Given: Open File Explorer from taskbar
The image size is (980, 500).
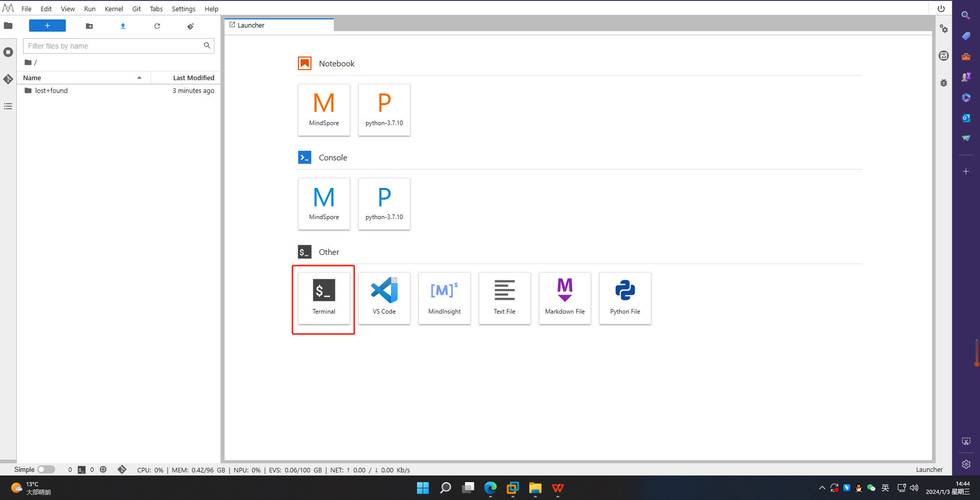Looking at the screenshot, I should click(x=535, y=488).
